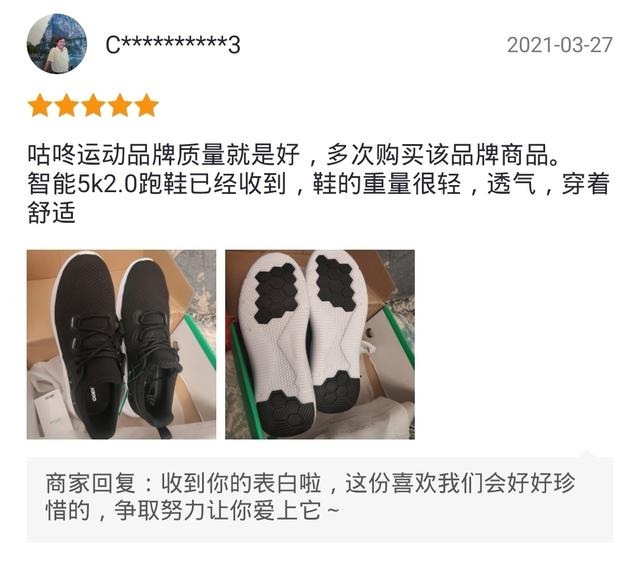Select the text 咕咚运动品牌质量就是好
Screen dimensions: 640x567
(x=164, y=155)
